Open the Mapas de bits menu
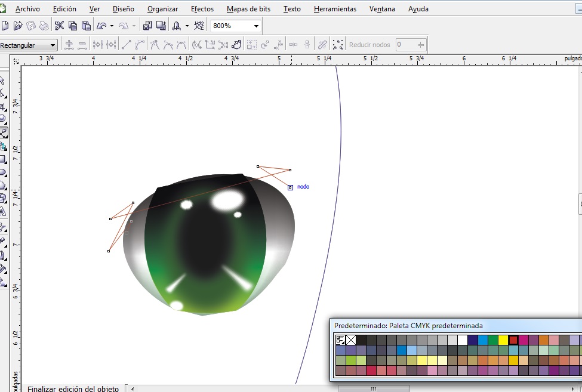Viewport: 582px width, 392px height. coord(249,9)
